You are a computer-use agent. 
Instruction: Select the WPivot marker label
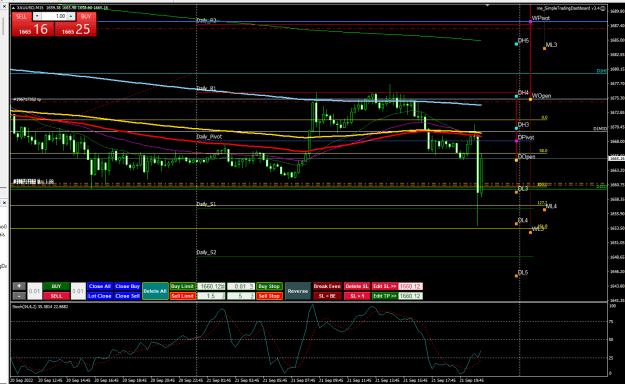tap(541, 18)
